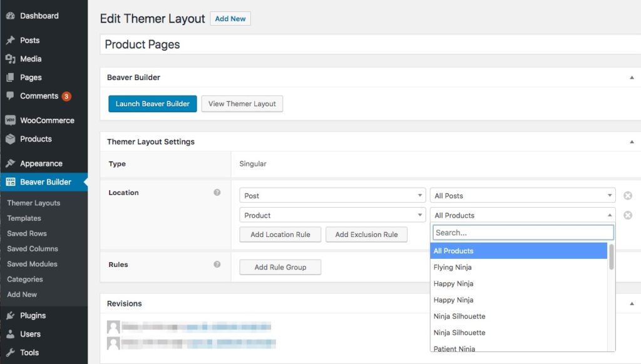Launch Beaver Builder

tap(152, 104)
